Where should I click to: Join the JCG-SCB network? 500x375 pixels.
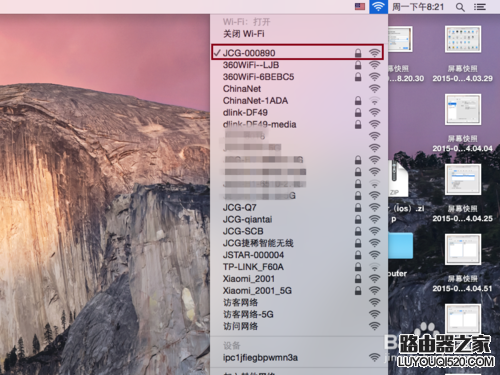pyautogui.click(x=299, y=231)
